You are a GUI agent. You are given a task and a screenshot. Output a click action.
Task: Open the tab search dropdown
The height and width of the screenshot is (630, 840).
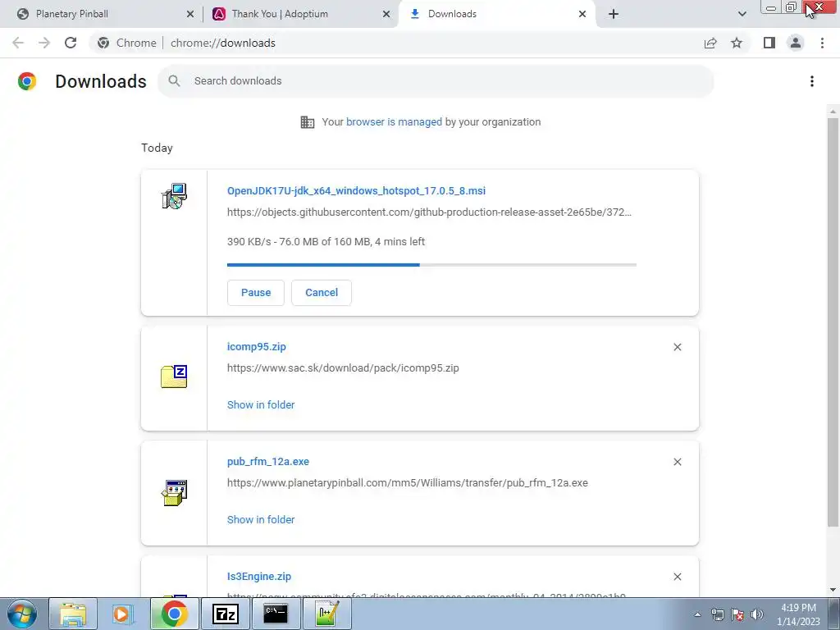click(742, 14)
